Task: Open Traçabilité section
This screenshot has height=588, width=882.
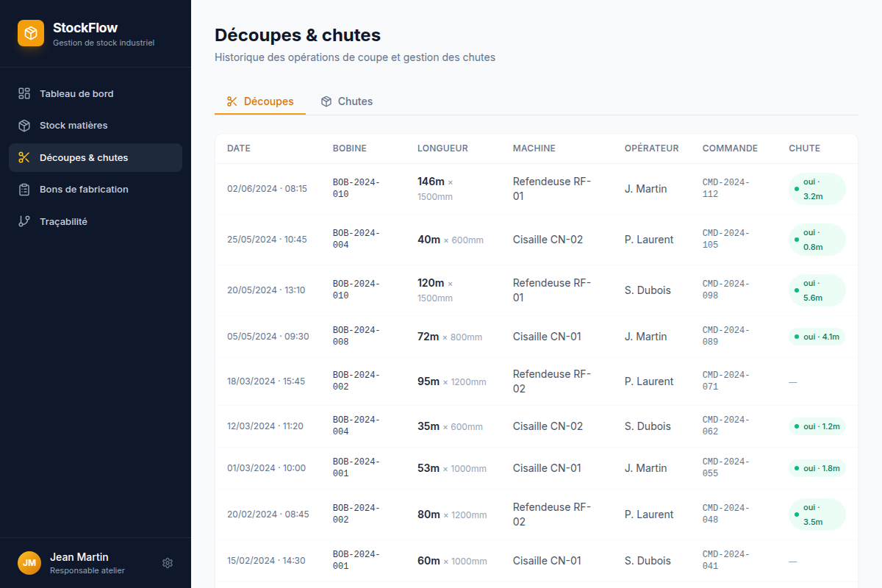Action: 96,221
